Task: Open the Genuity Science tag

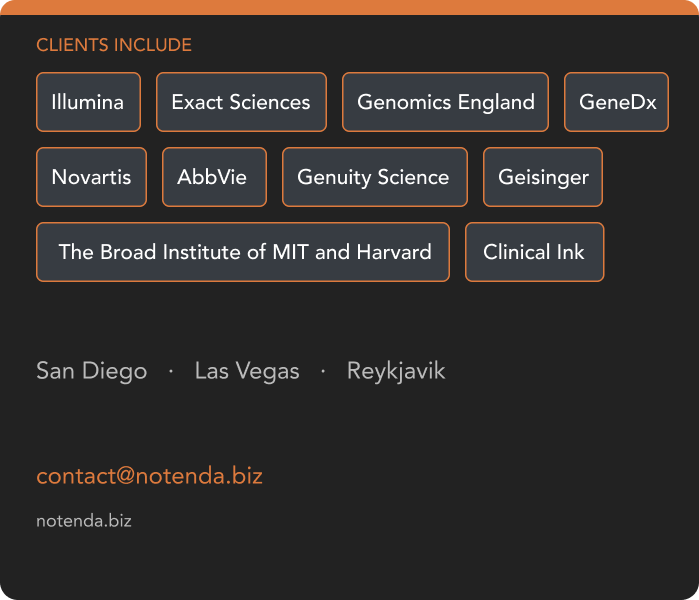Action: (374, 177)
